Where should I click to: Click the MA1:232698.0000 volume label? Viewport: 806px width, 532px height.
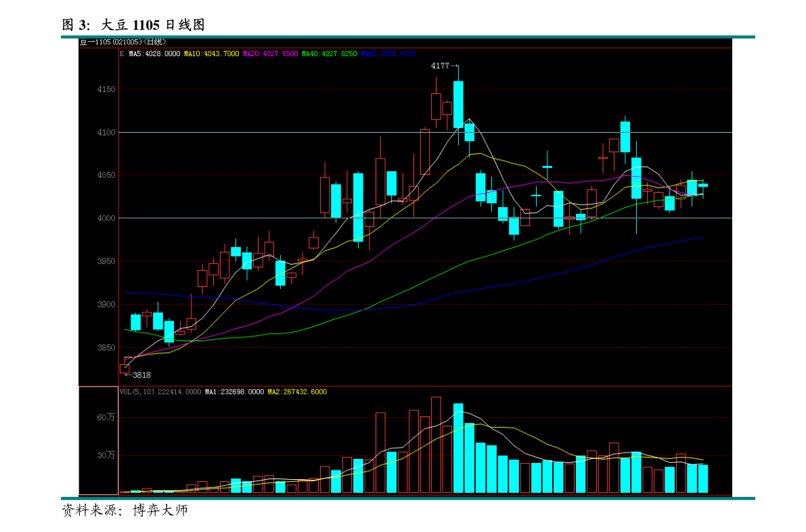[x=234, y=392]
